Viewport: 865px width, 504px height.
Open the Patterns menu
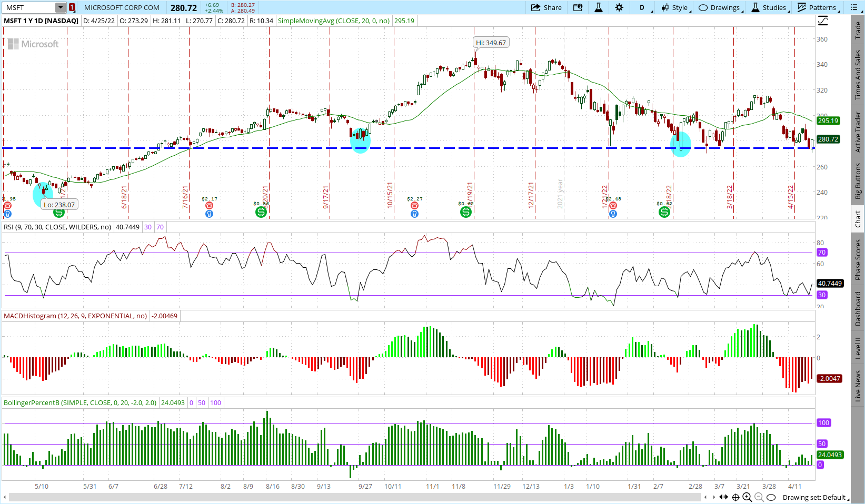[x=817, y=7]
